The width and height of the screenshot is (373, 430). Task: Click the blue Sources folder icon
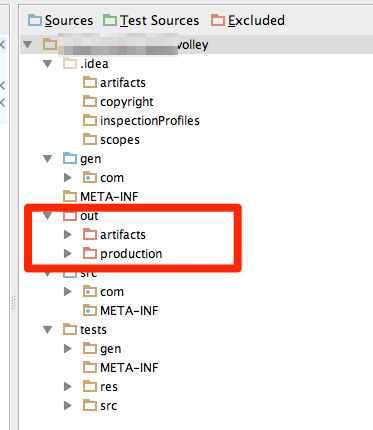click(35, 20)
